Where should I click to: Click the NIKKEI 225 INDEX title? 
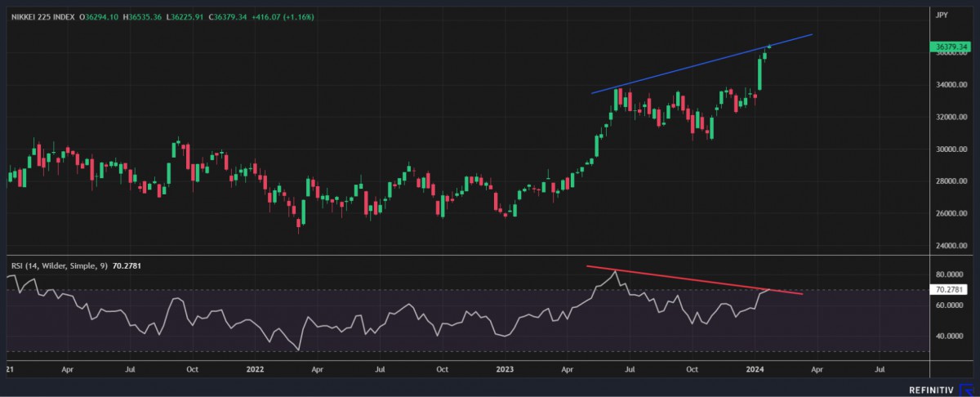(x=42, y=16)
